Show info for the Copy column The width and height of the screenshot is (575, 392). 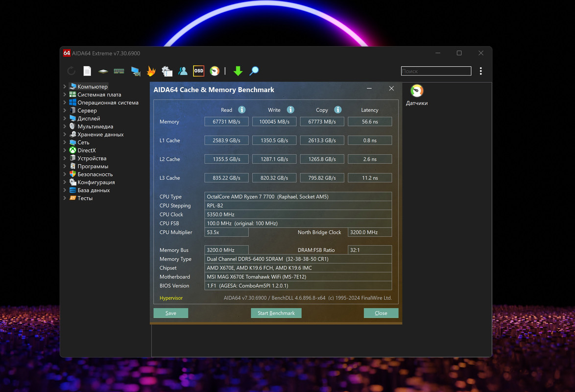[x=338, y=110]
